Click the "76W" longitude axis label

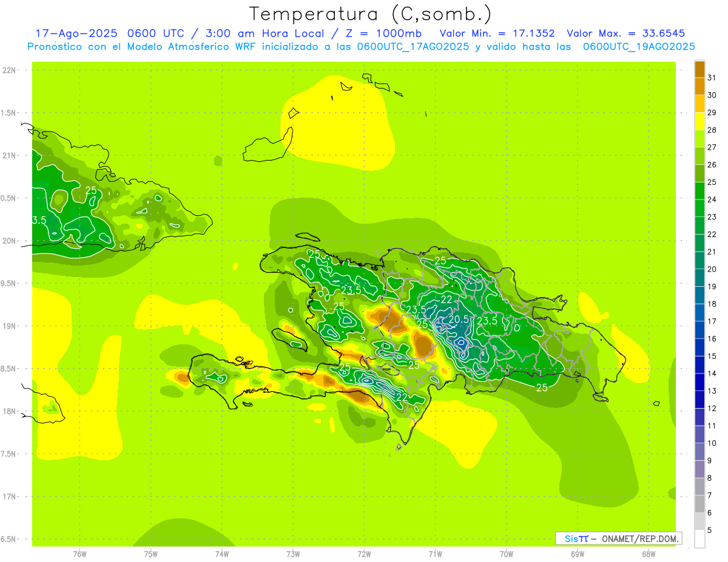click(x=79, y=554)
